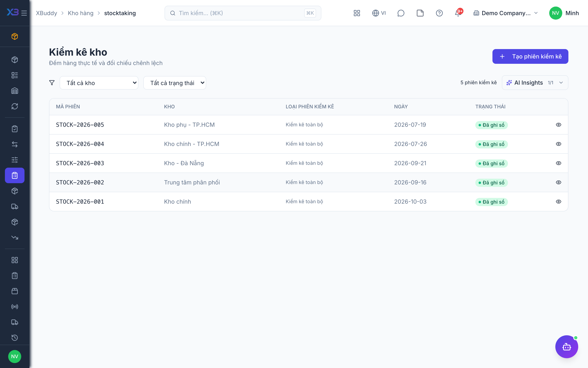Screen dimensions: 588x368
Task: Select the highlighted stocktaking clipboard icon
Action: tap(14, 175)
